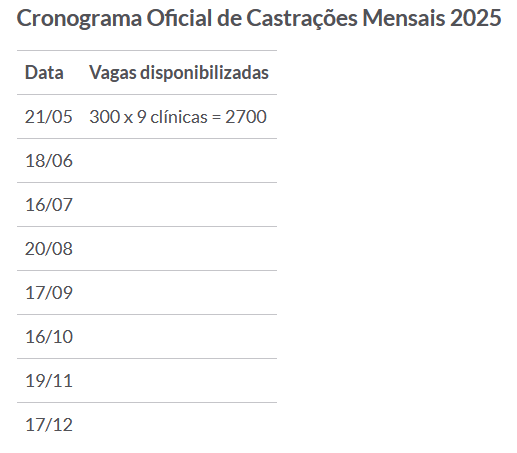Viewport: 517px width, 453px height.
Task: Click the 19/11 date cell
Action: point(49,381)
